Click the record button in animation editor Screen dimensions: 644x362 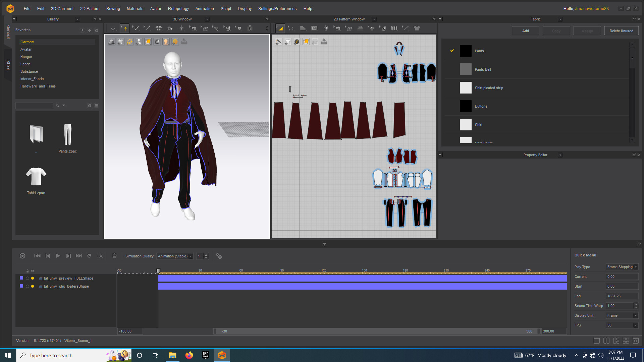point(22,256)
